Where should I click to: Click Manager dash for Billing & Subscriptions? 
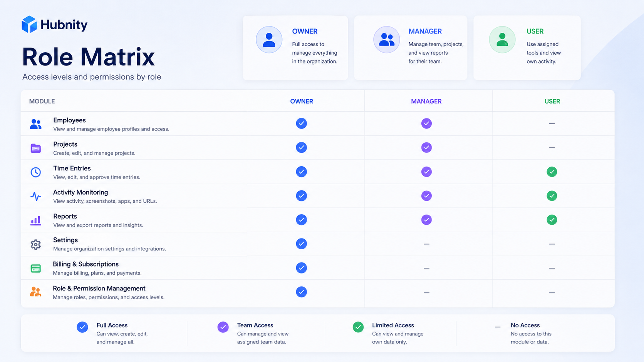pos(426,268)
